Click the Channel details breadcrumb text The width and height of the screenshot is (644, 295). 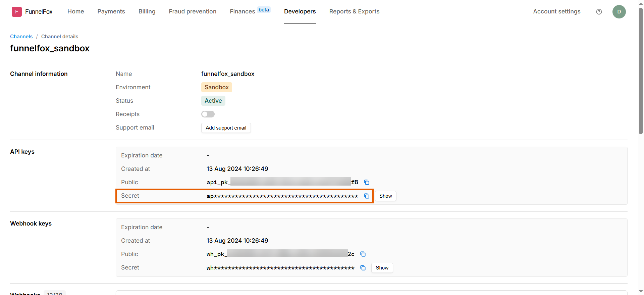point(60,37)
